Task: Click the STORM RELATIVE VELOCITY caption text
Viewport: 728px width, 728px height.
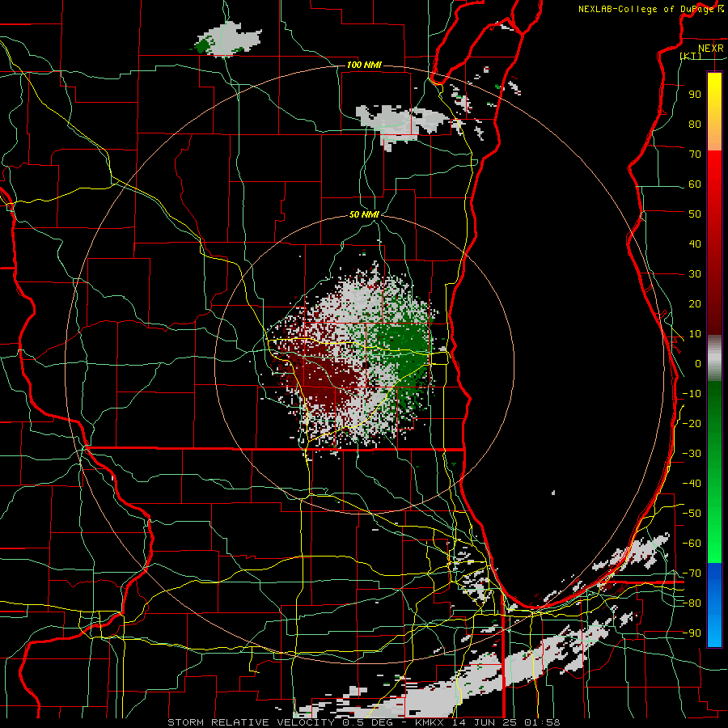Action: (x=251, y=722)
